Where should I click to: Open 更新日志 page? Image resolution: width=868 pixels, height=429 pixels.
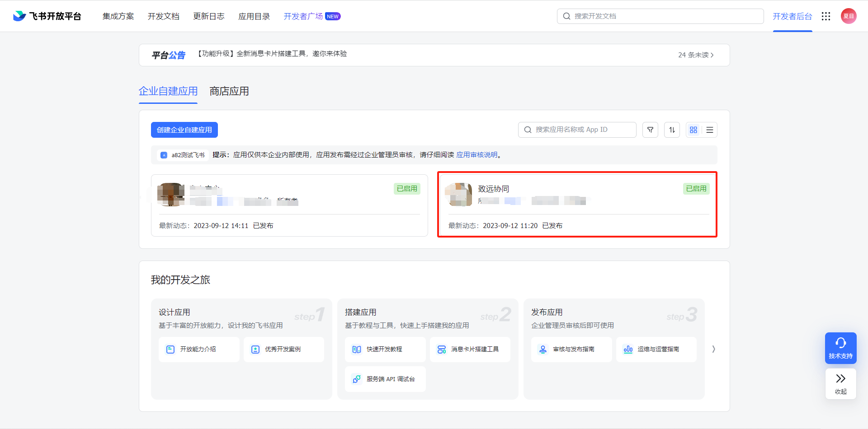pos(208,16)
